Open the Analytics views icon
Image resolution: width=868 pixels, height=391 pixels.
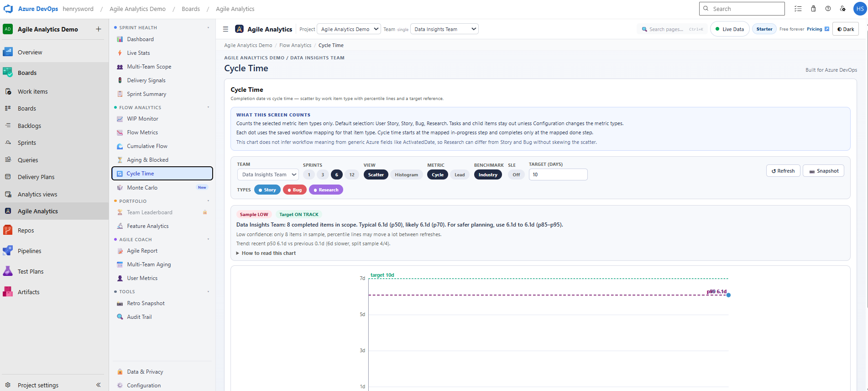(x=8, y=194)
